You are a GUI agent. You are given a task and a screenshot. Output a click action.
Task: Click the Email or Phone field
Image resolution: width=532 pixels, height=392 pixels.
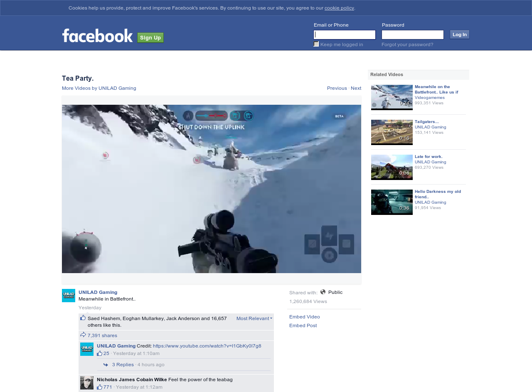click(x=345, y=35)
